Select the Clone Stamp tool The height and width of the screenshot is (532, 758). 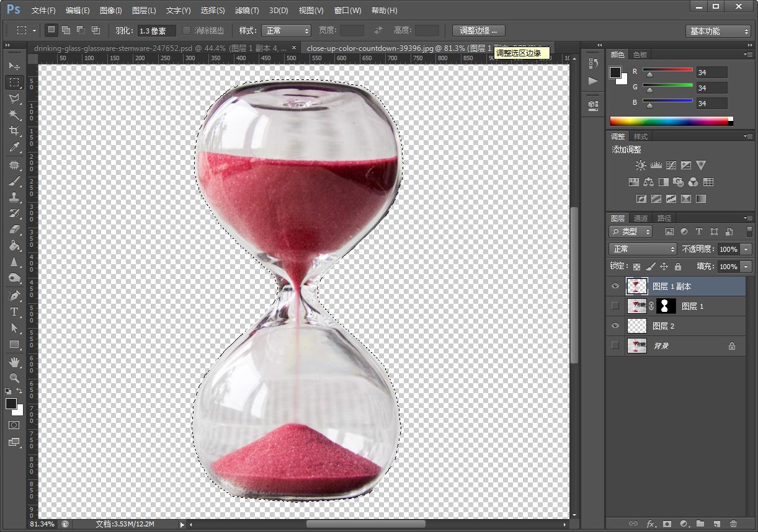tap(14, 198)
